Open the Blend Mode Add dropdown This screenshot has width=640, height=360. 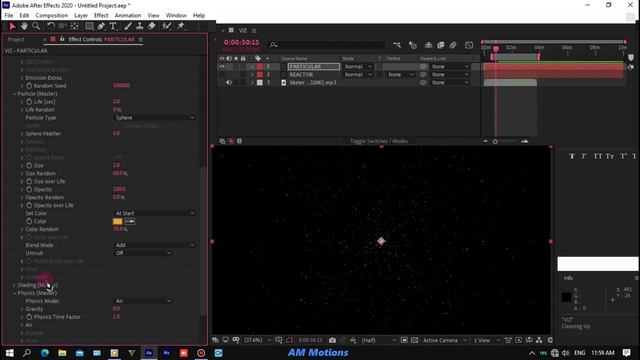pos(155,245)
